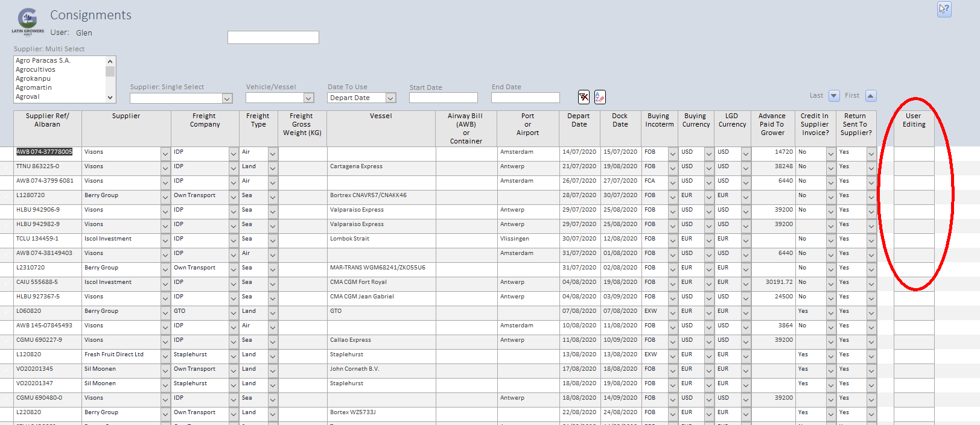Jump to first record with up arrow
The image size is (980, 425).
tap(871, 96)
